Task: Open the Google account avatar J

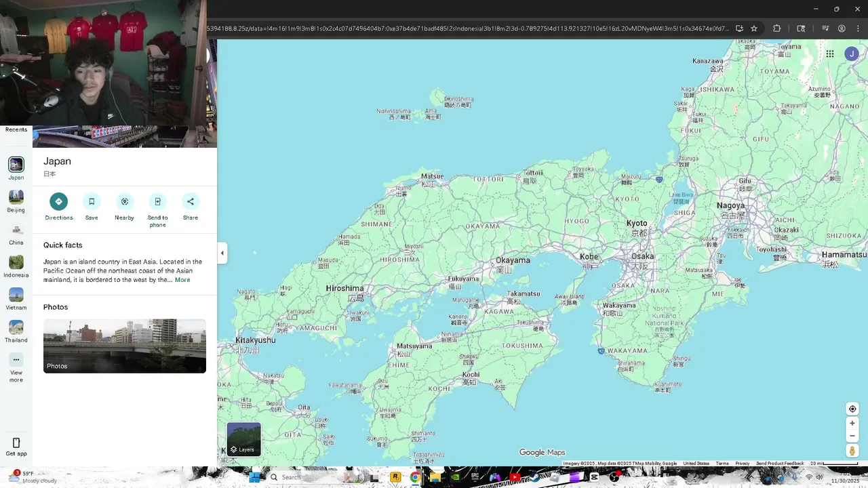Action: point(852,54)
